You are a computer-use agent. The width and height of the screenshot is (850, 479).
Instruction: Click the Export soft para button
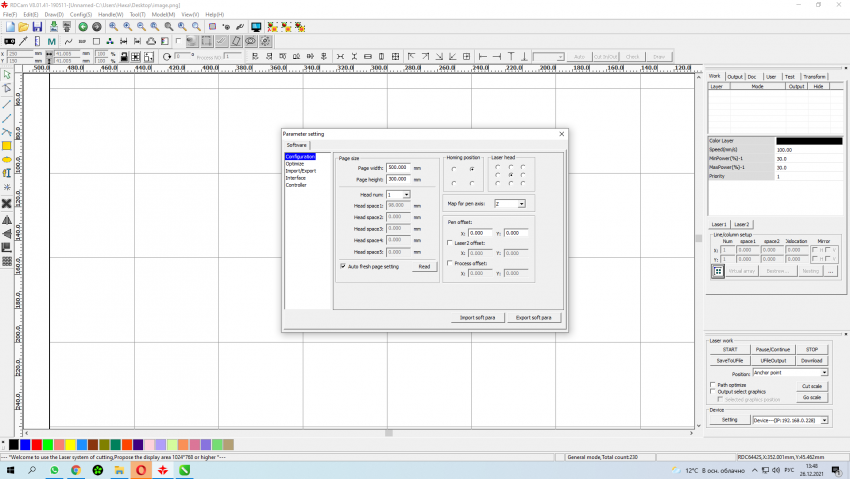[534, 317]
